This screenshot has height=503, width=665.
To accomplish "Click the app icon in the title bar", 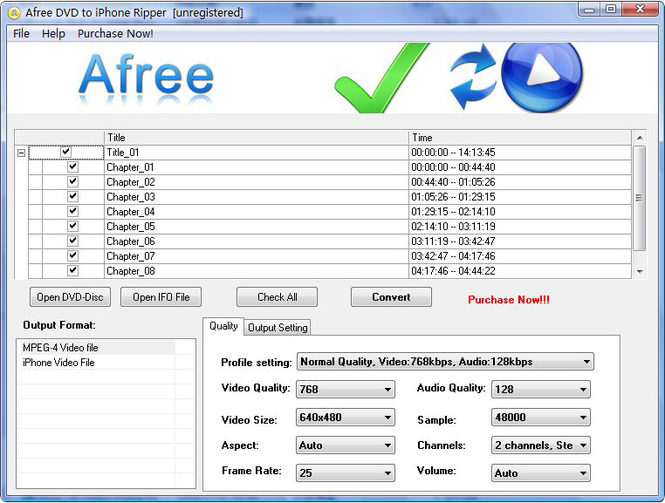I will 14,13.
